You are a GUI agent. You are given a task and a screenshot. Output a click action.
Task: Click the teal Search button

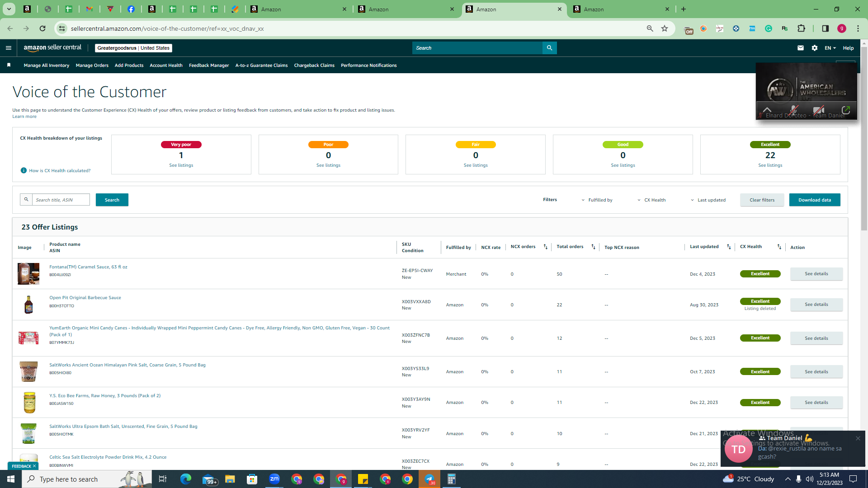click(x=112, y=200)
